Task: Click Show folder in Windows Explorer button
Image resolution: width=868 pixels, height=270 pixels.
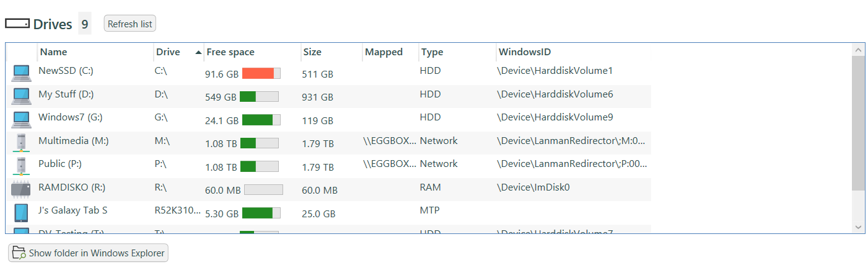Action: pyautogui.click(x=88, y=253)
